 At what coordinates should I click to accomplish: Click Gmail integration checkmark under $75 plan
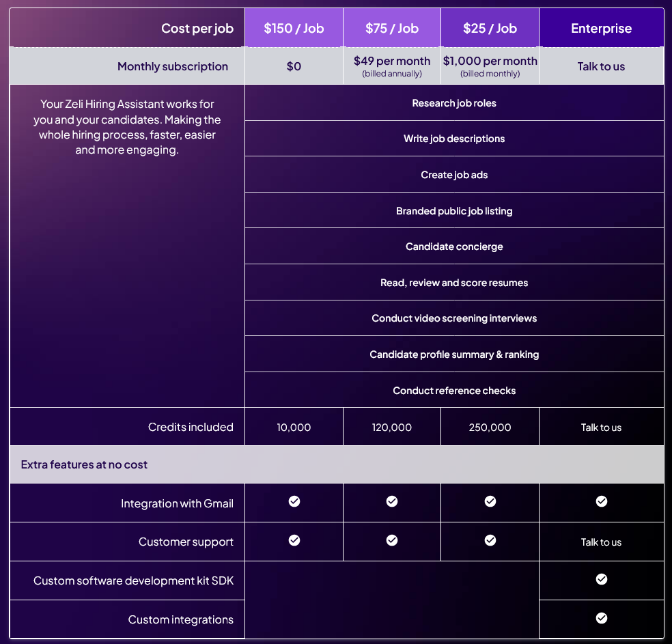[x=392, y=501]
